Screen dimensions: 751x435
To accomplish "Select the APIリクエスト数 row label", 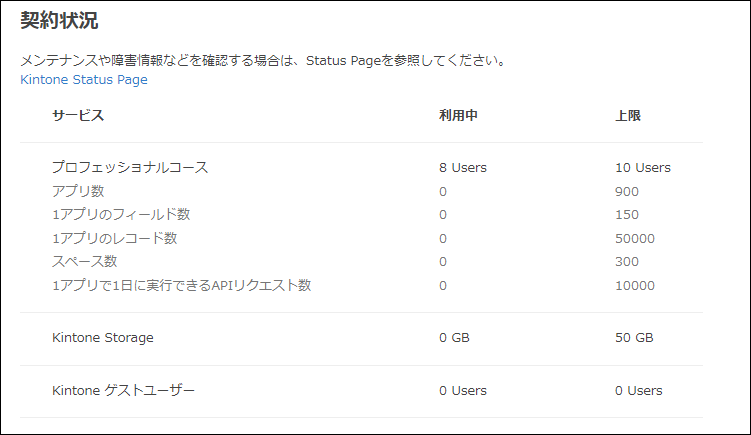I will [x=182, y=286].
